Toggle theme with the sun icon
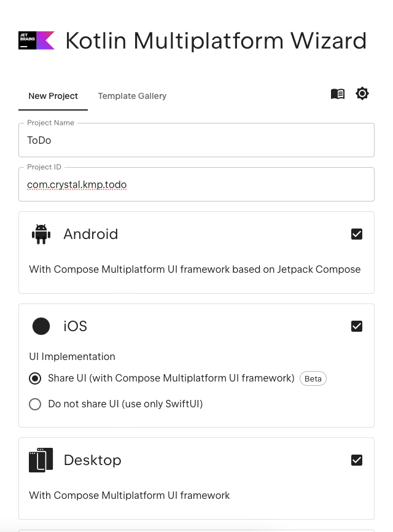 [362, 93]
